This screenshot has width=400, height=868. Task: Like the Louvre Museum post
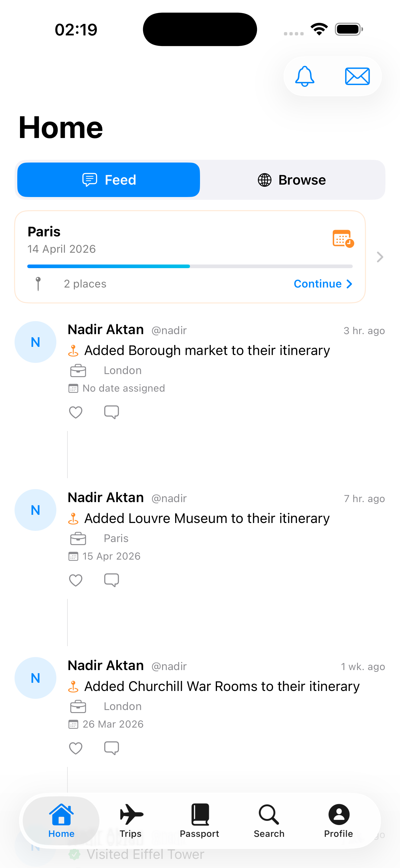tap(75, 580)
